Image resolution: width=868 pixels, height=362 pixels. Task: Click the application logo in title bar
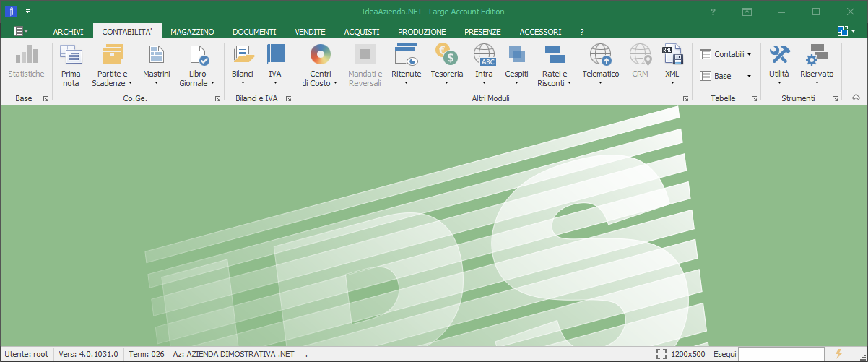coord(11,12)
